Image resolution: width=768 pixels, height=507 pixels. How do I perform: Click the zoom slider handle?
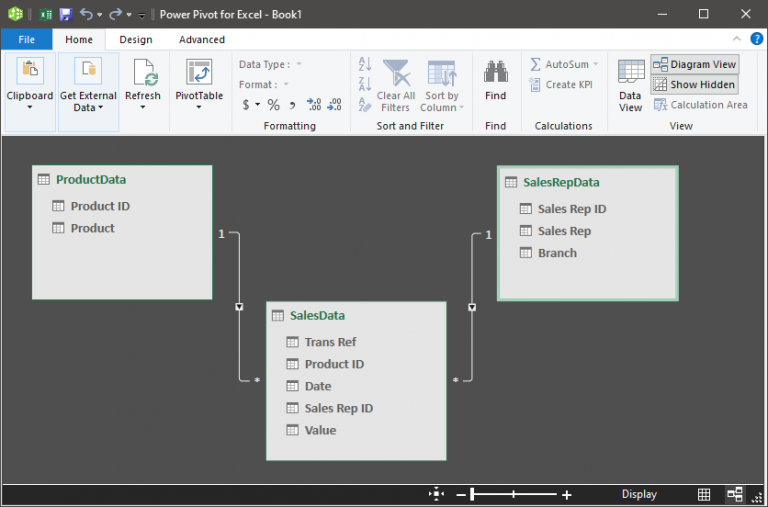point(472,494)
